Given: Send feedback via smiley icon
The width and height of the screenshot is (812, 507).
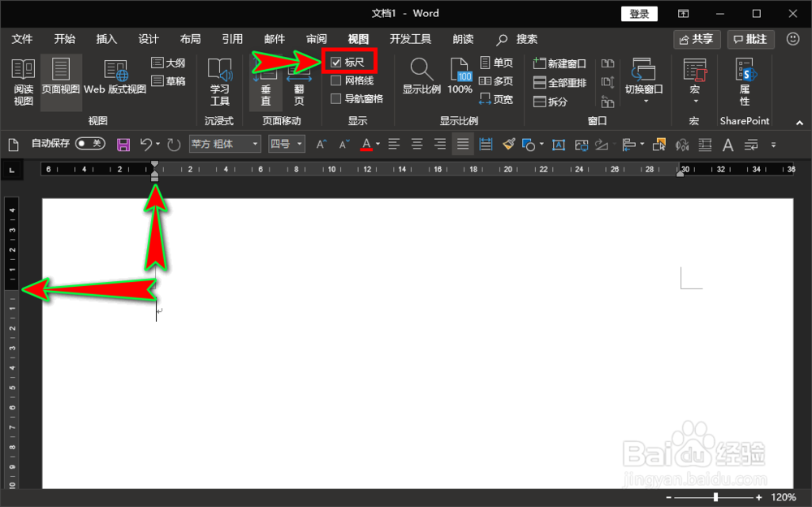Looking at the screenshot, I should tap(793, 39).
